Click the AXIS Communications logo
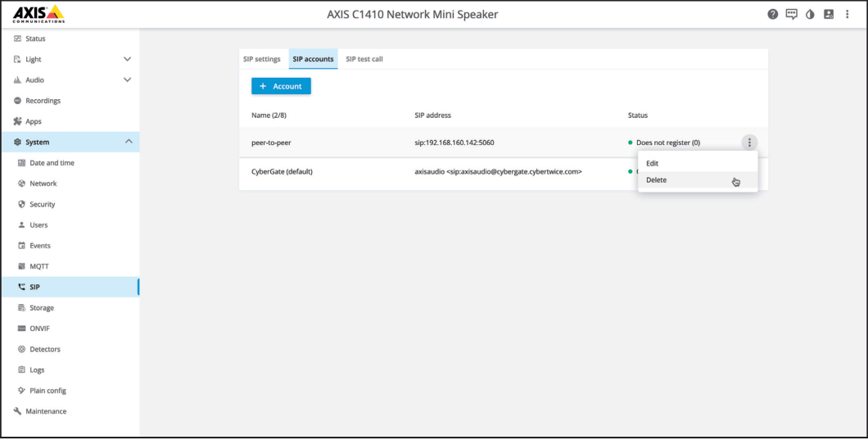Screen dimensions: 868x440 (x=38, y=14)
